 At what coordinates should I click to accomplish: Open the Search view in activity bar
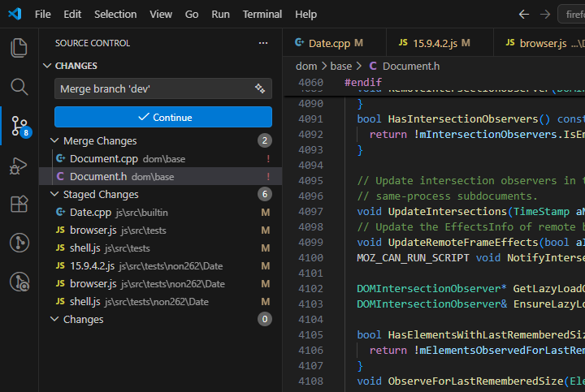(19, 87)
